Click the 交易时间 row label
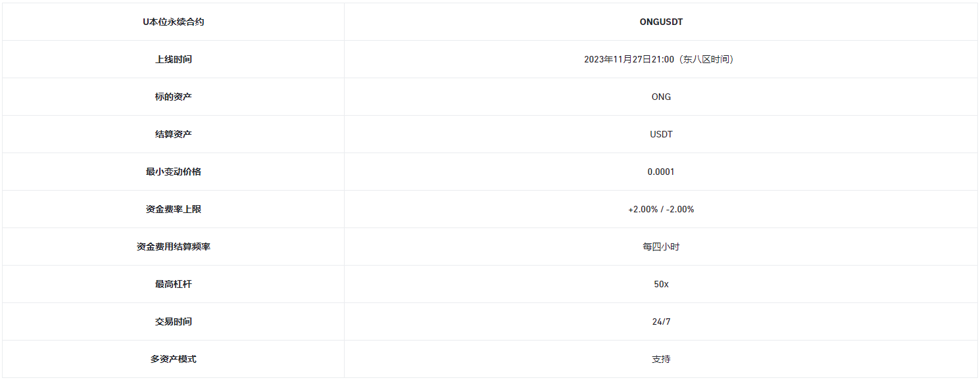980x380 pixels. click(x=173, y=321)
